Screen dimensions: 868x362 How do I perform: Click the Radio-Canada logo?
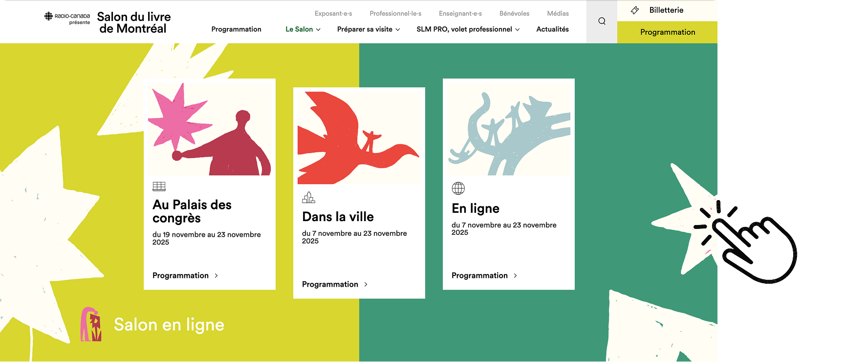pos(67,18)
